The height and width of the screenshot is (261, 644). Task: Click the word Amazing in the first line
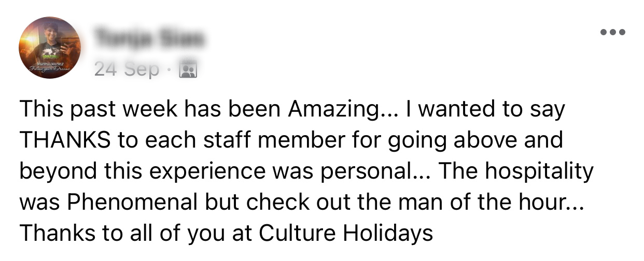pos(334,110)
